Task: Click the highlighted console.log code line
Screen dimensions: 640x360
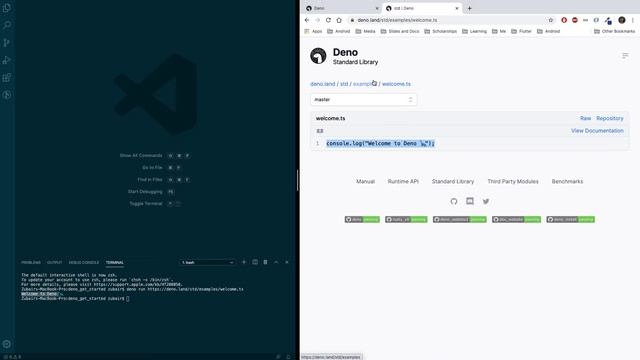Action: pos(380,143)
